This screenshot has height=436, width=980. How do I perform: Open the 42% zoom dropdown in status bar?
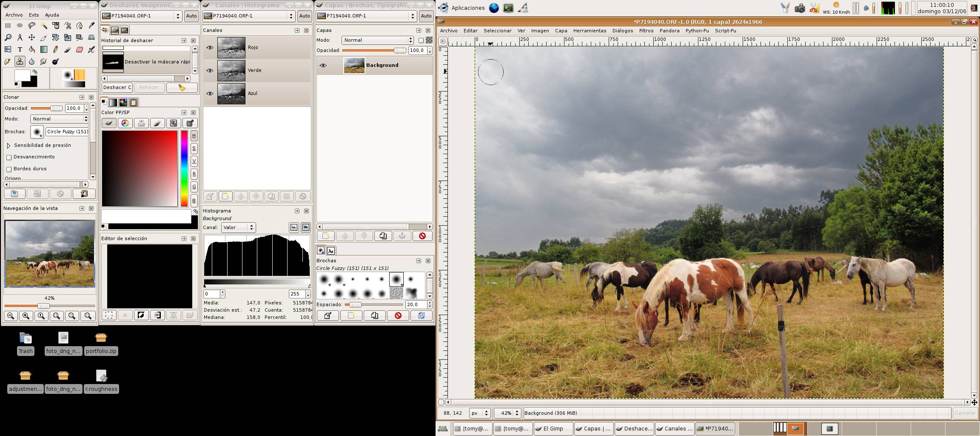click(x=507, y=413)
